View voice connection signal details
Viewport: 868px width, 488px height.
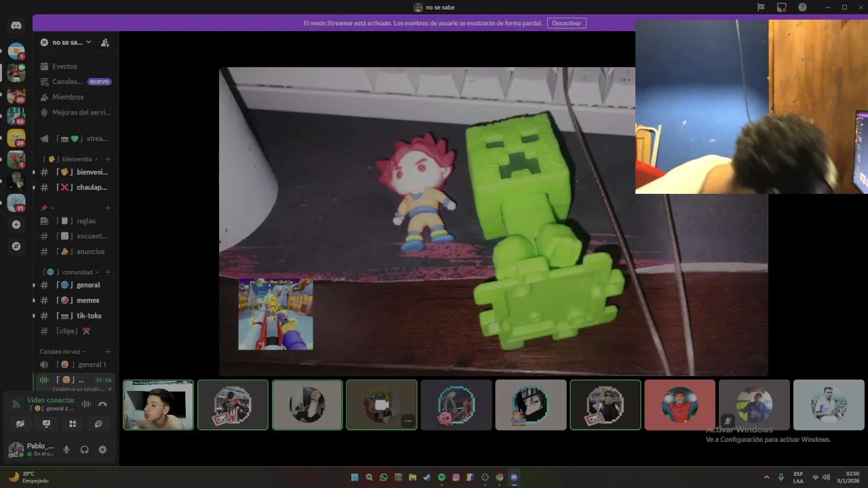coord(16,404)
